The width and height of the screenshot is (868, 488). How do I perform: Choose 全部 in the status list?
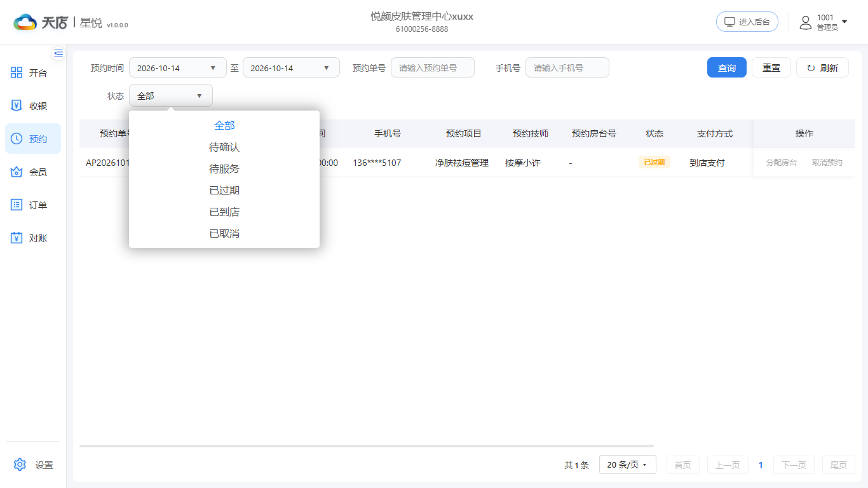(224, 126)
